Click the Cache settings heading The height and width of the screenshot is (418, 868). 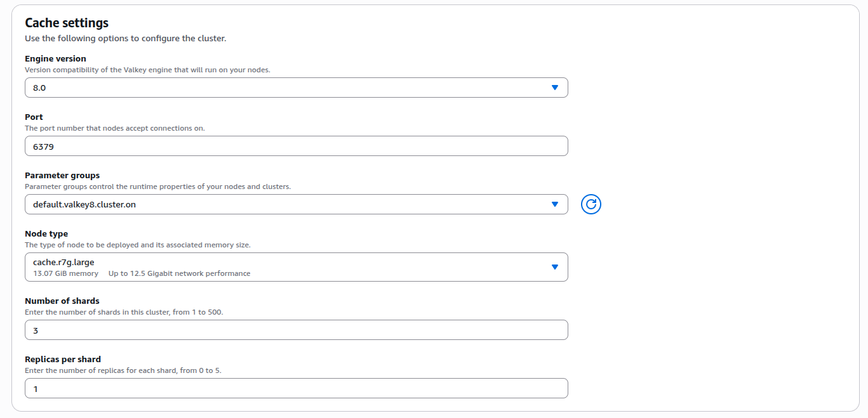pos(67,23)
